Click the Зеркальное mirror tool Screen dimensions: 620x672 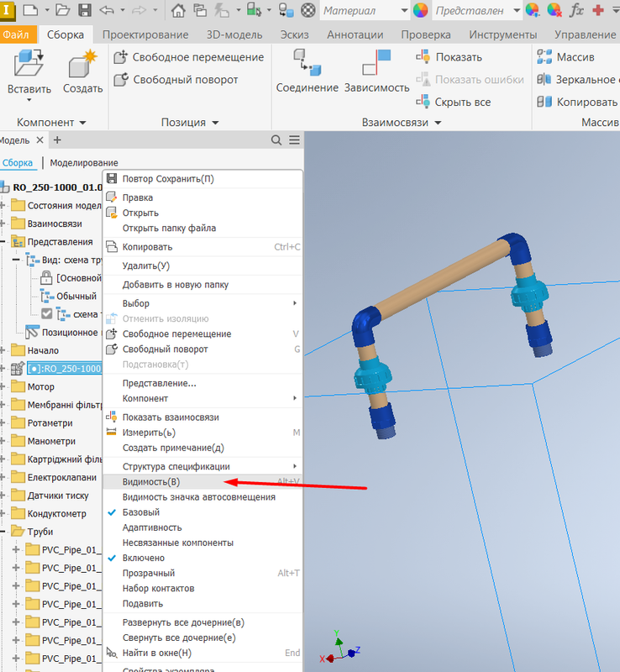[x=577, y=79]
